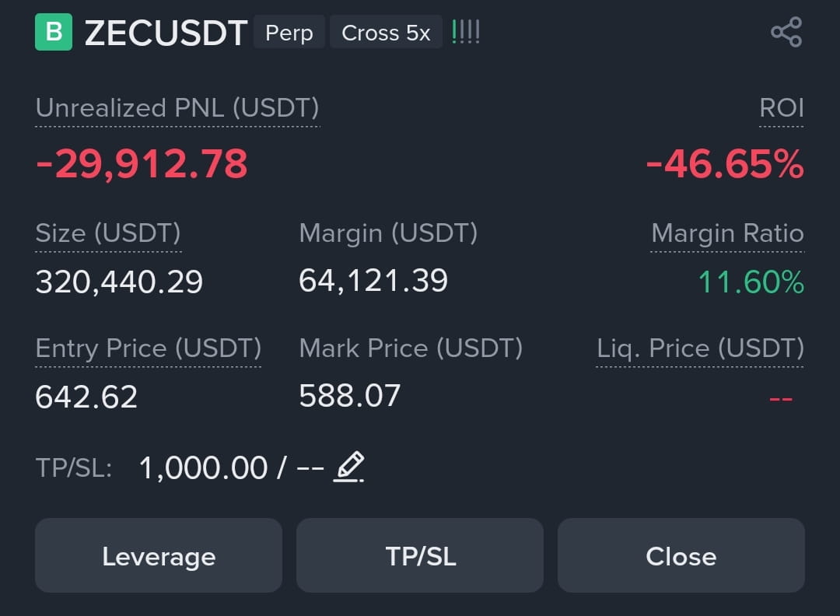Screen dimensions: 840x616
Task: Close the ZECUSDT position
Action: tap(681, 555)
